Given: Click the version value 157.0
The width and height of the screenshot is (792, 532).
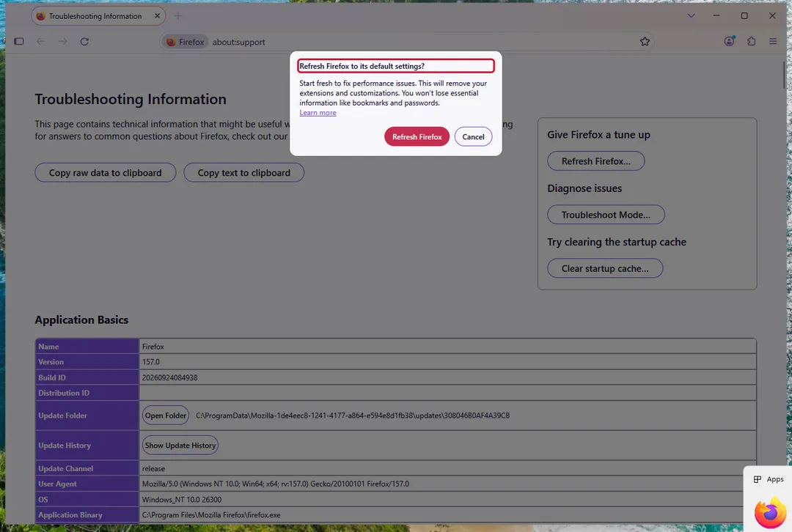Looking at the screenshot, I should pos(150,362).
